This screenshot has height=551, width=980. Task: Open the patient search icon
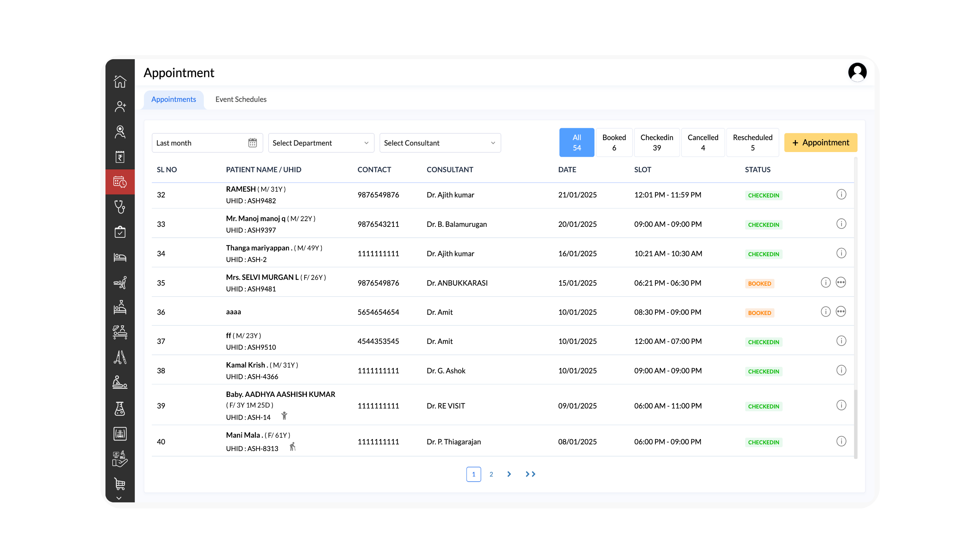[120, 132]
